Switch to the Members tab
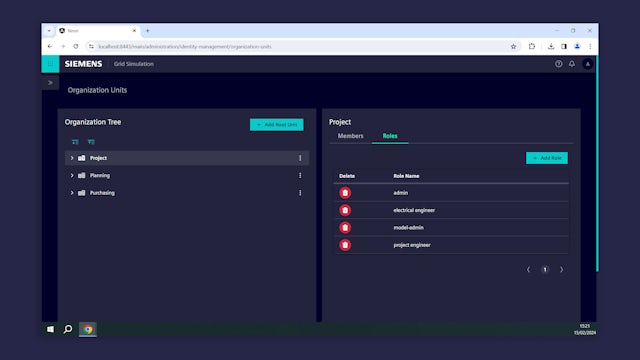Image resolution: width=640 pixels, height=360 pixels. tap(350, 136)
